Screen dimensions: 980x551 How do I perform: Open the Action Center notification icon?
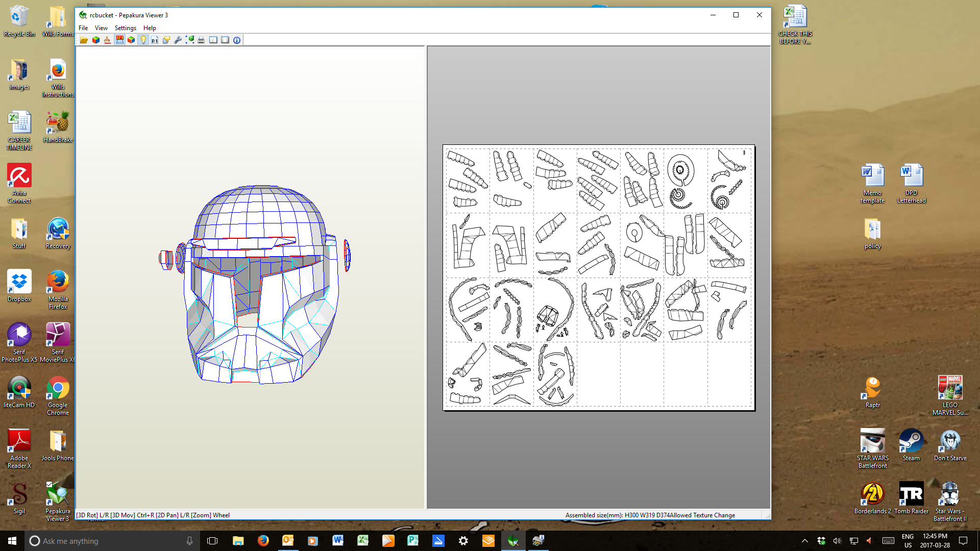point(963,541)
